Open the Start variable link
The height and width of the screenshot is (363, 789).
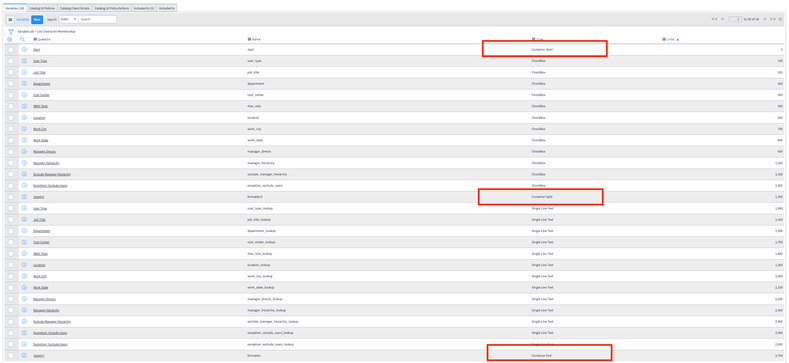coord(36,50)
